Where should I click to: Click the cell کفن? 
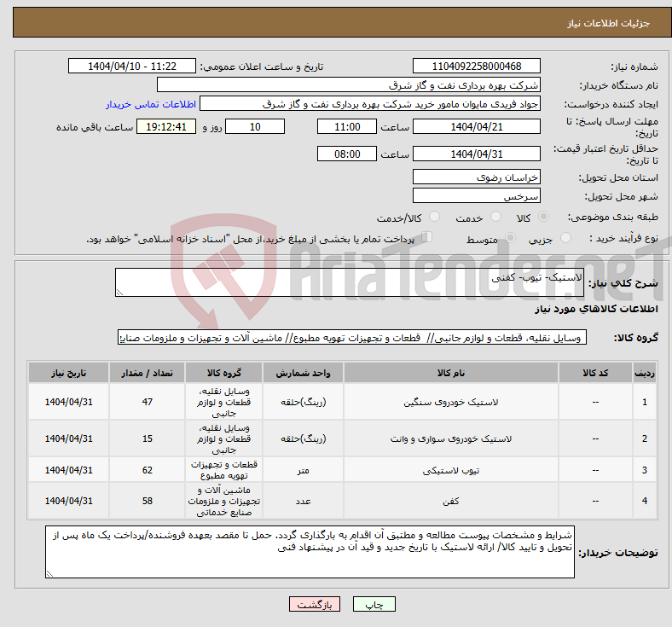tap(451, 501)
